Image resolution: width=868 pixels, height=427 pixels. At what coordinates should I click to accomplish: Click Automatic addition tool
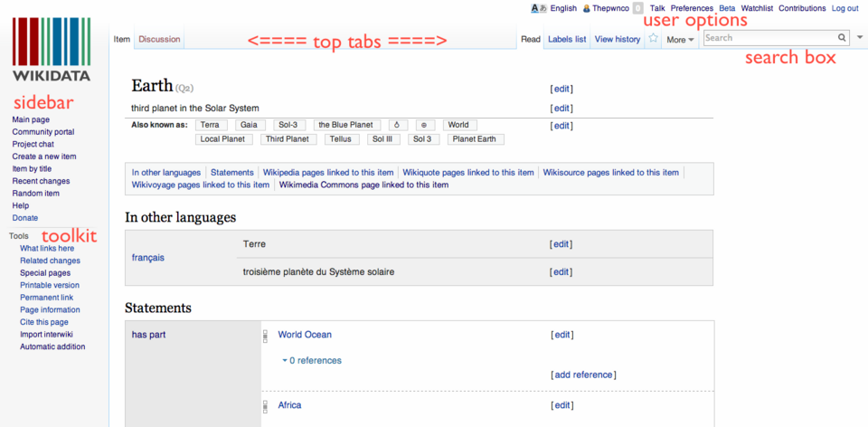coord(52,346)
